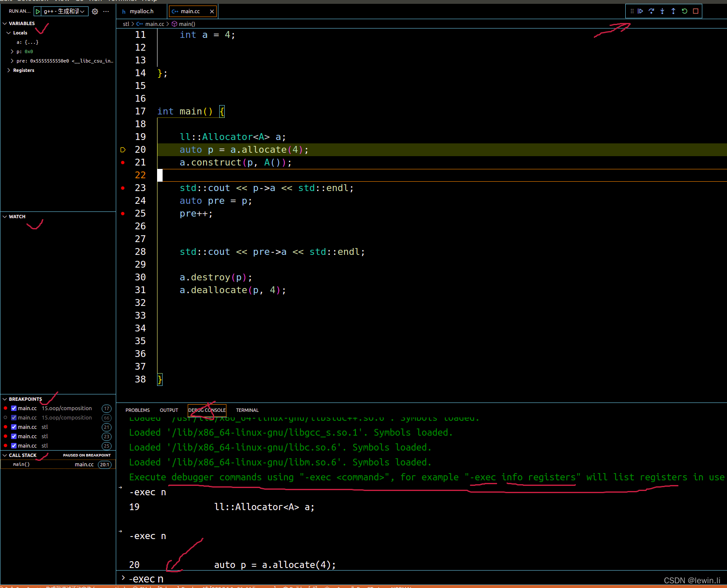Open launch.json with the gear icon

pyautogui.click(x=95, y=11)
